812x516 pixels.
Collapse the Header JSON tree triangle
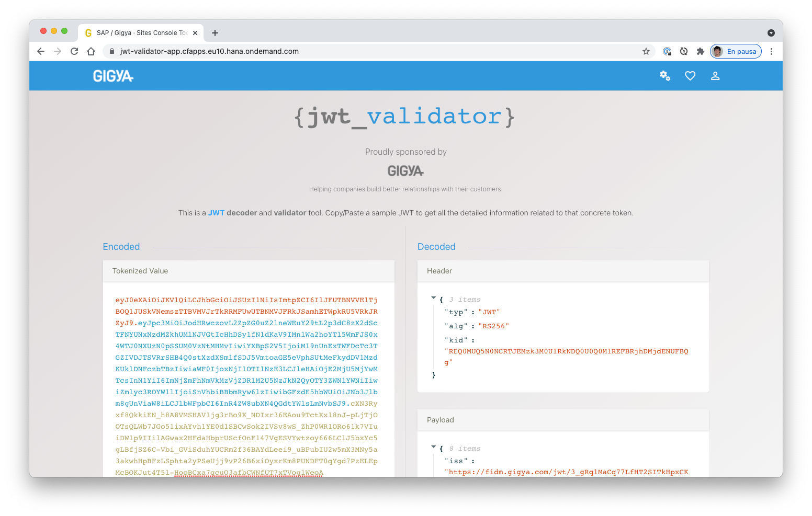[433, 298]
